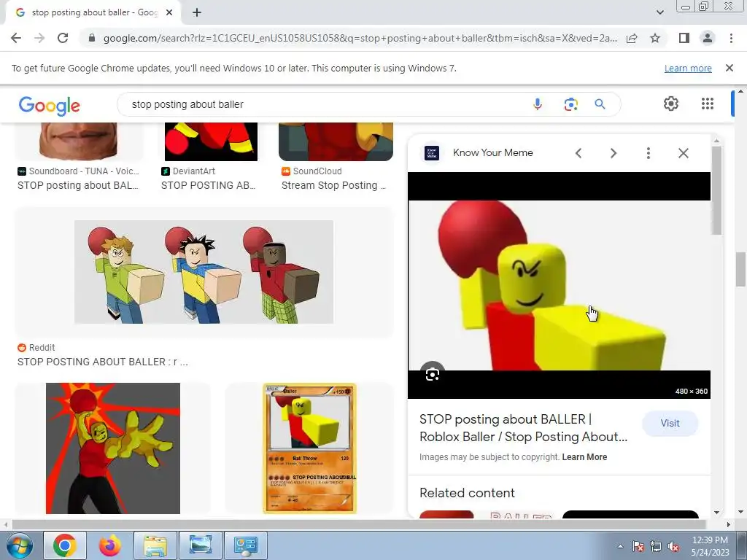This screenshot has height=560, width=747.
Task: Activate Lens icon on preview image
Action: [x=432, y=374]
